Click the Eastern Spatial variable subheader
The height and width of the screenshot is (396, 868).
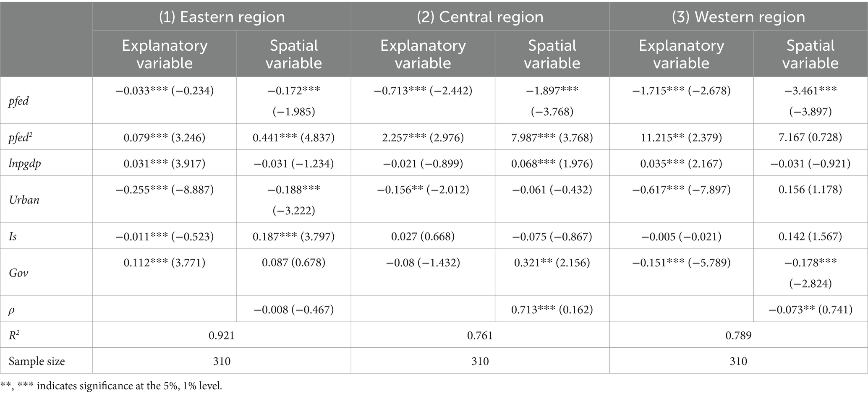pyautogui.click(x=294, y=54)
